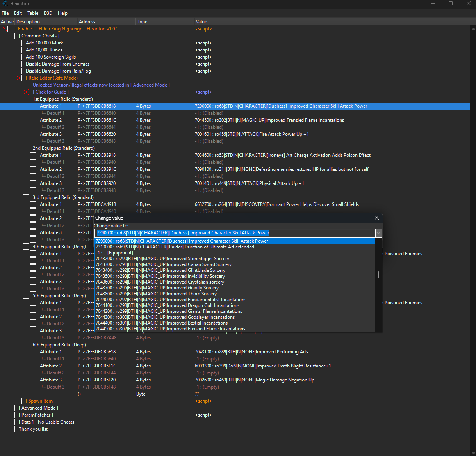Screen dimensions: 476x456
Task: Close the Change value dialog
Action: click(x=376, y=218)
